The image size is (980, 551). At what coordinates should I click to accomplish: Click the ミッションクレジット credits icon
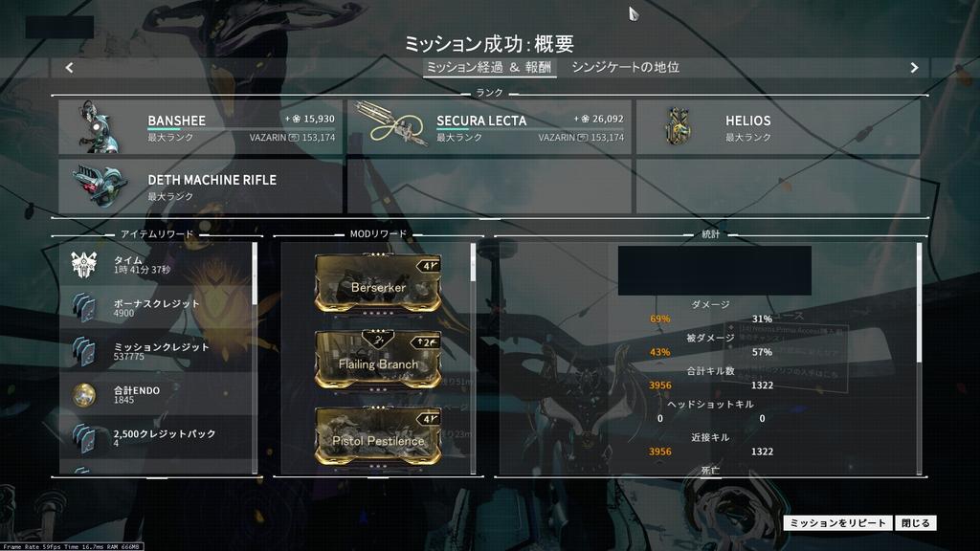pyautogui.click(x=84, y=351)
